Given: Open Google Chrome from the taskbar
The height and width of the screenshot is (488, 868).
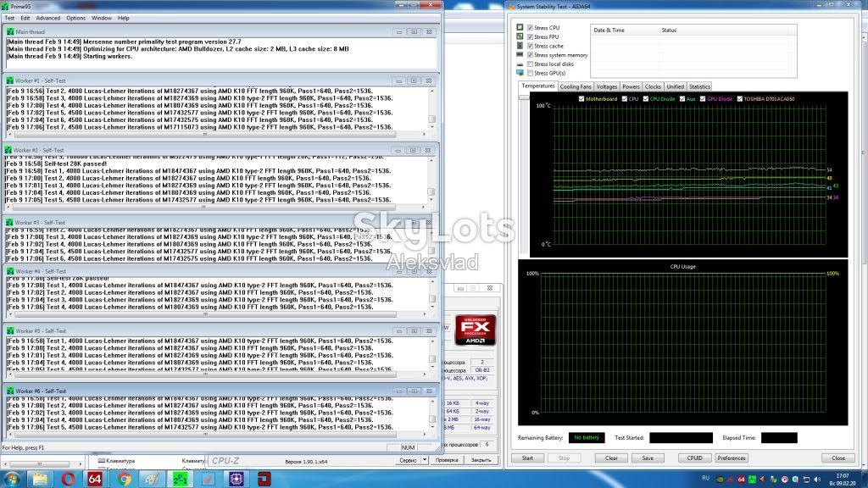Looking at the screenshot, I should pyautogui.click(x=124, y=480).
